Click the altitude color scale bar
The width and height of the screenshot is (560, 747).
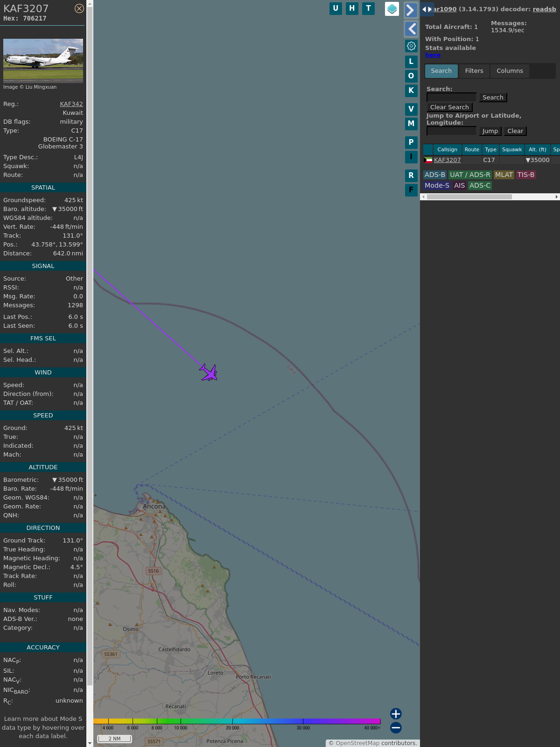(x=237, y=721)
